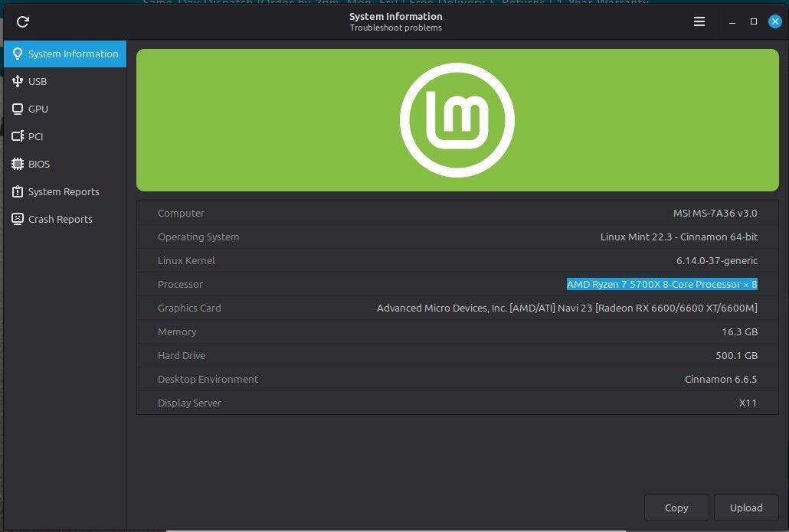The width and height of the screenshot is (789, 532).
Task: Maximize the System Information window
Action: [754, 21]
